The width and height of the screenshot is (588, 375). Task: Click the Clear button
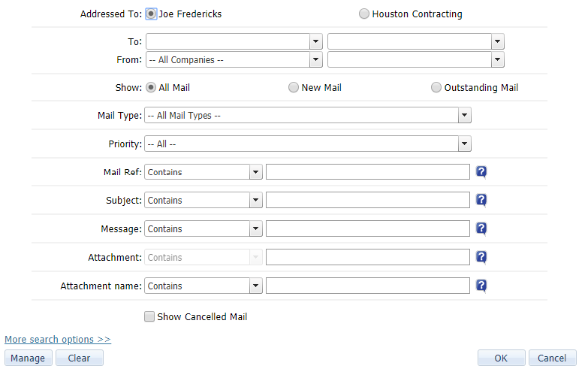pos(79,358)
